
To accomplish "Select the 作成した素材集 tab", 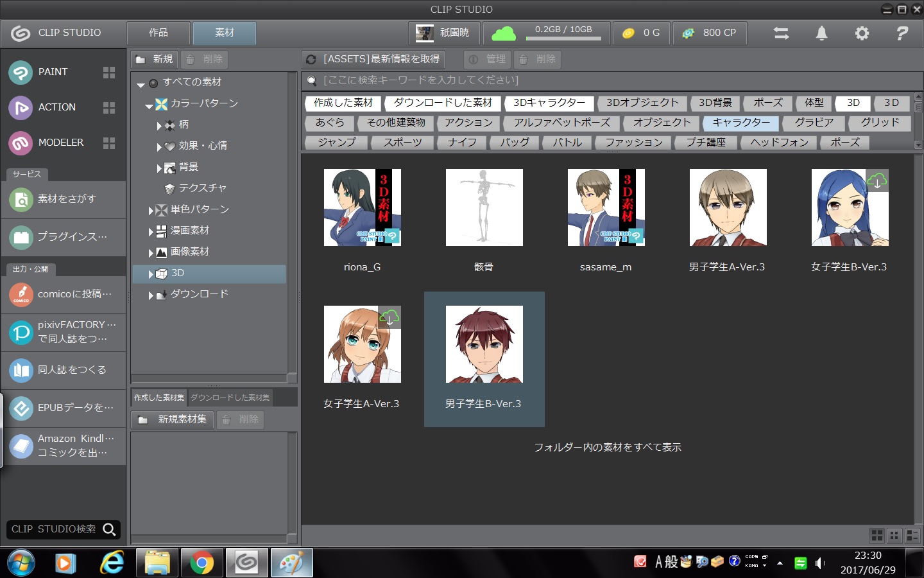I will (158, 398).
